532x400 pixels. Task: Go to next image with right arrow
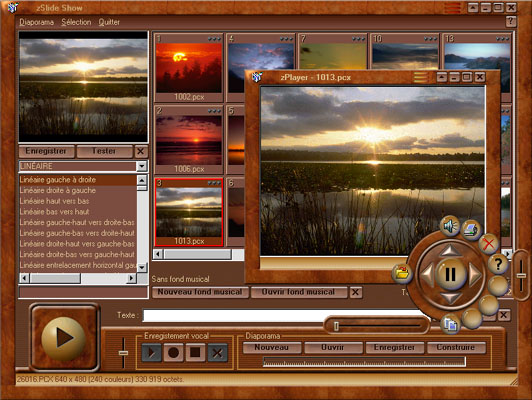[474, 274]
